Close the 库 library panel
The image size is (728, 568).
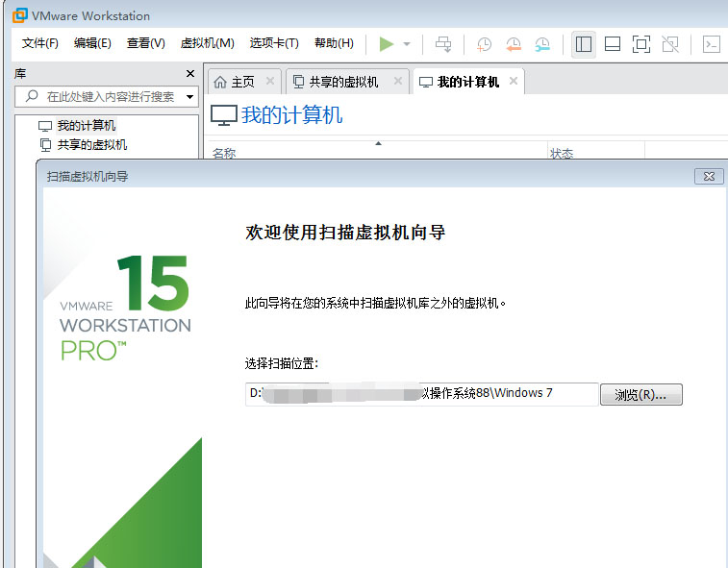[189, 73]
